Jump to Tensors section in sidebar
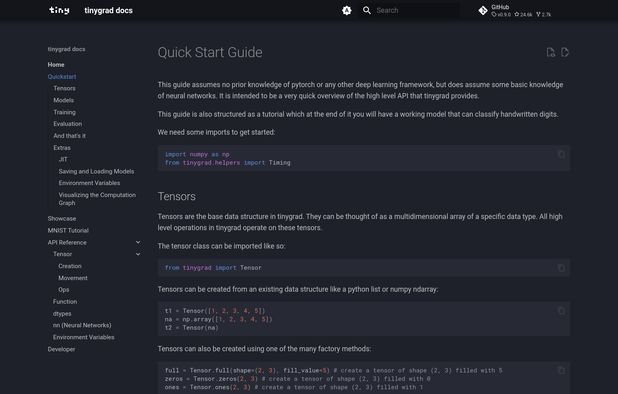Viewport: 618px width, 394px height. pyautogui.click(x=64, y=88)
